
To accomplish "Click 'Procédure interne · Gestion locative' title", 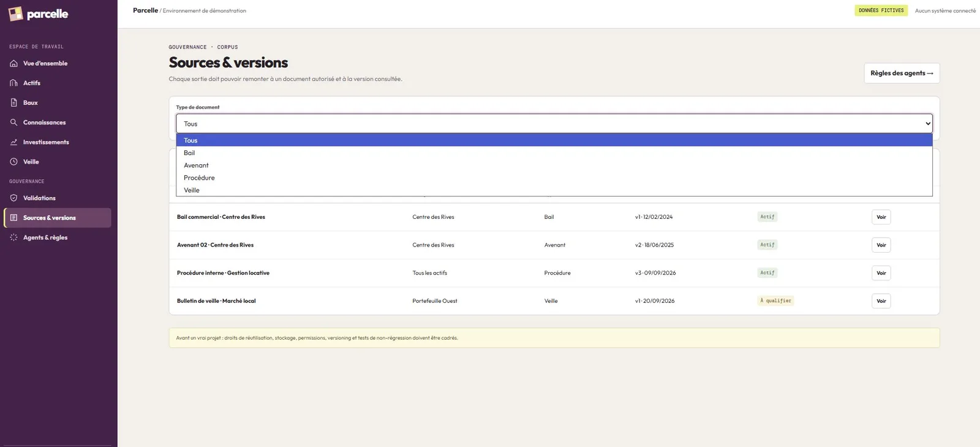I will point(223,273).
